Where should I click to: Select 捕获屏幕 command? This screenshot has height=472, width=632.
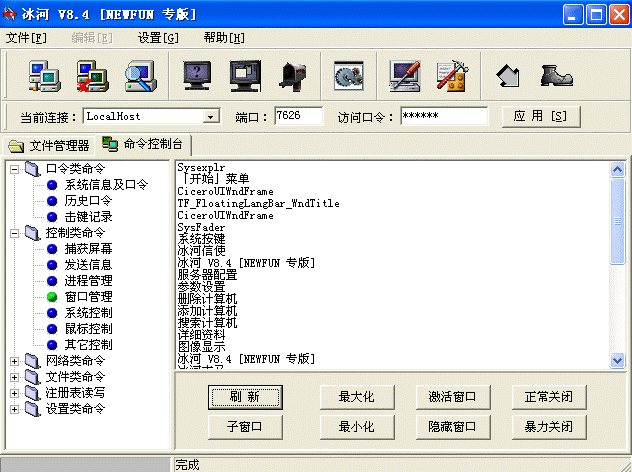[x=88, y=249]
